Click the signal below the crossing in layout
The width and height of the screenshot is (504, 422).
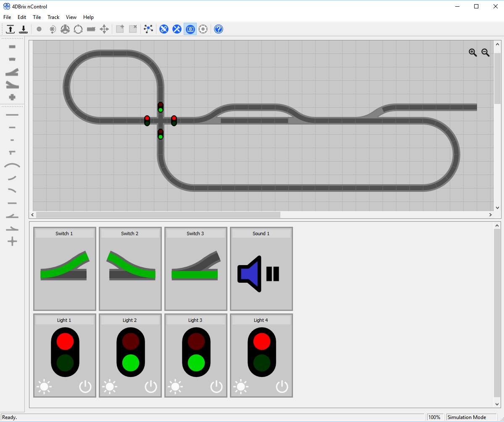click(161, 134)
